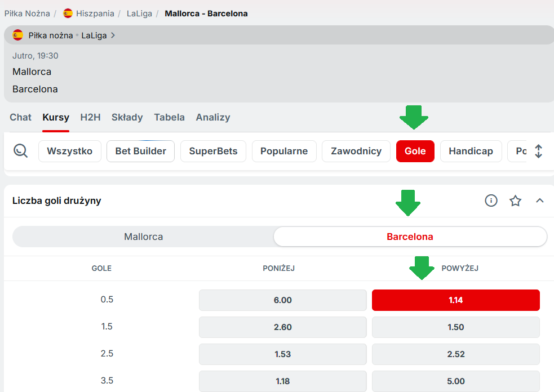Click the Spain flag icon in breadcrumb
554x392 pixels.
[x=68, y=13]
